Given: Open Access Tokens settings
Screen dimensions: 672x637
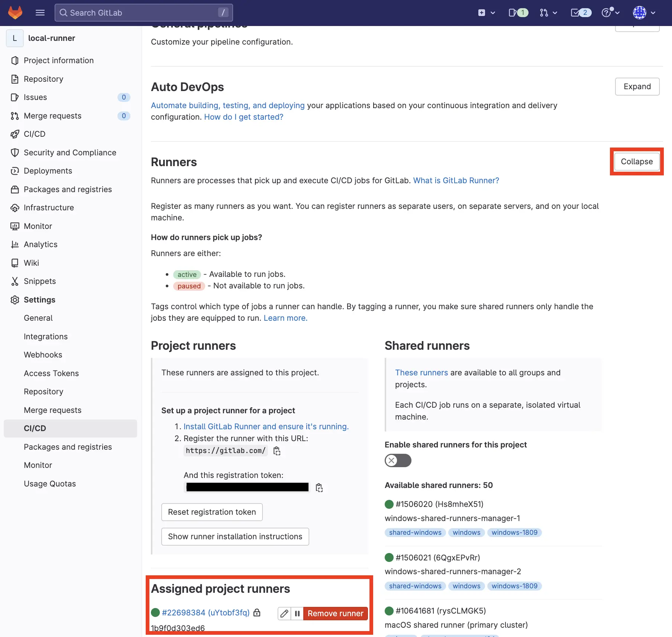Looking at the screenshot, I should tap(51, 373).
